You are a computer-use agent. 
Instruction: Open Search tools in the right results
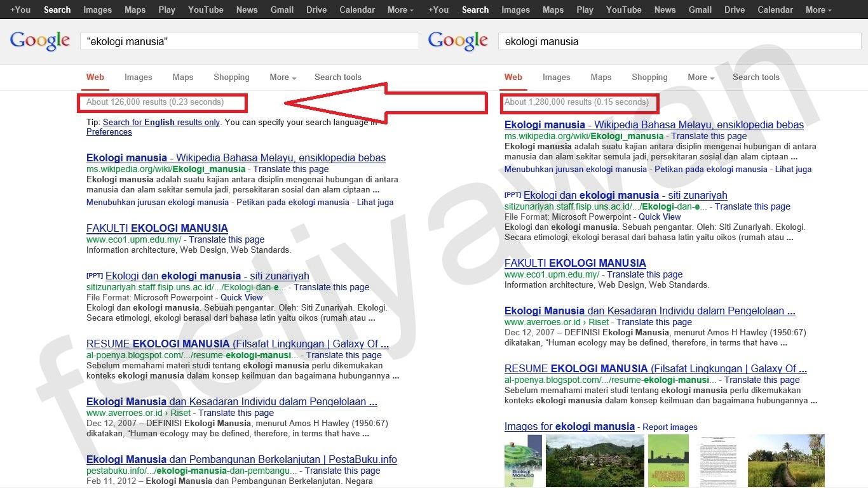(x=756, y=77)
